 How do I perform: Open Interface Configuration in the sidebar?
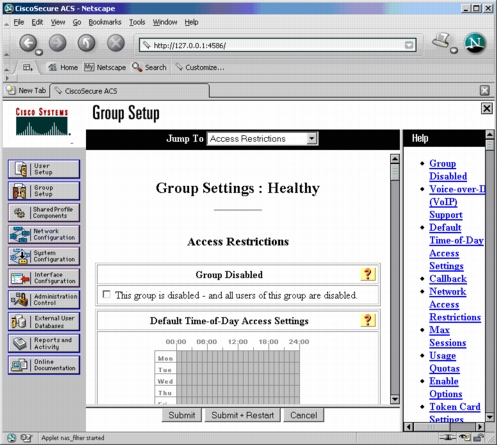coord(44,278)
